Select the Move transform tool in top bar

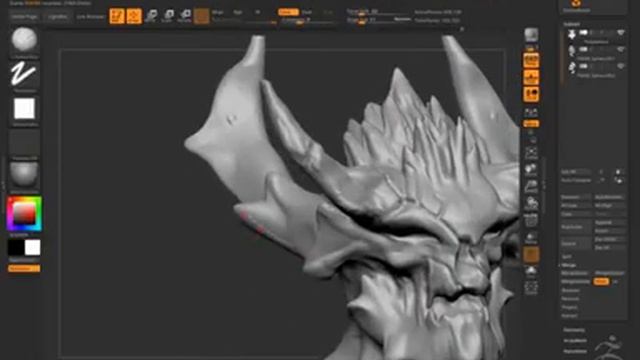151,16
